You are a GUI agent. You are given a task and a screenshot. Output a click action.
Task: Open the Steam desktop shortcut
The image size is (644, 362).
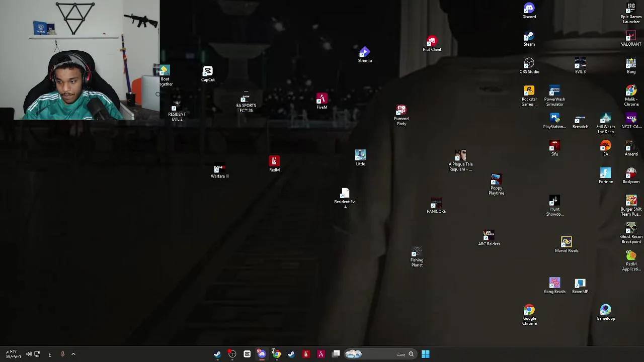tap(529, 39)
